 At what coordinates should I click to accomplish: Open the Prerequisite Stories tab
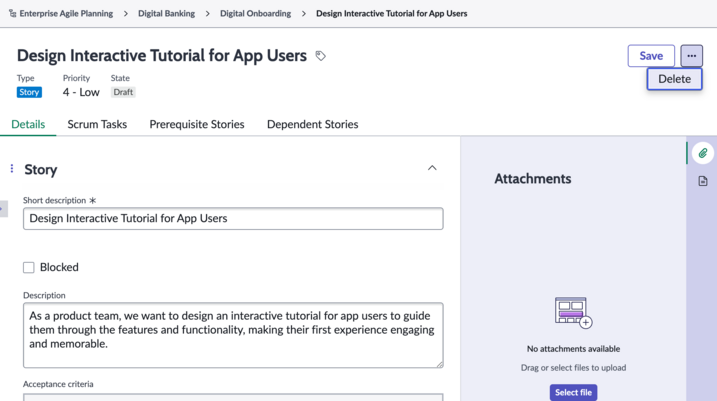(x=197, y=124)
